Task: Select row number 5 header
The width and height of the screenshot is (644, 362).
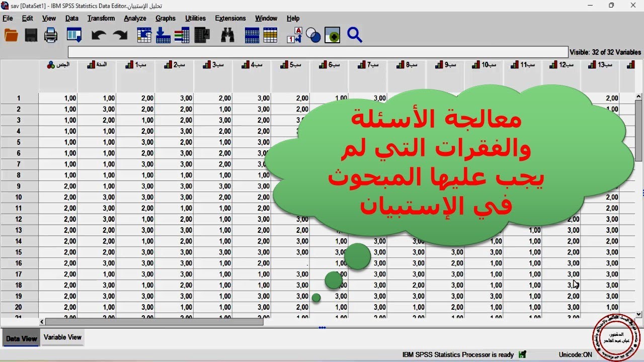Action: pyautogui.click(x=19, y=142)
